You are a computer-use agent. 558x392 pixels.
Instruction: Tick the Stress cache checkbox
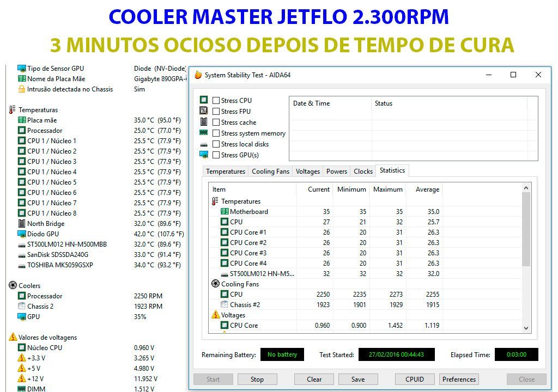pos(216,122)
